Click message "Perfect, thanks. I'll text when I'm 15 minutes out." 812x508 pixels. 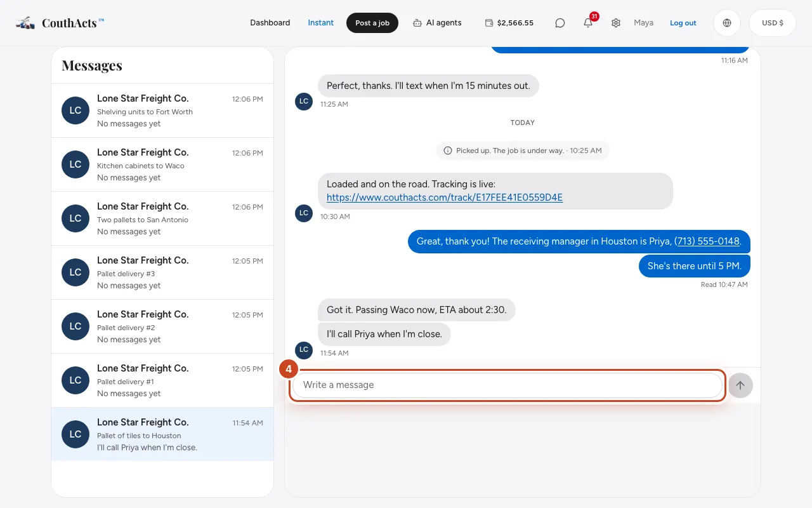tap(428, 86)
